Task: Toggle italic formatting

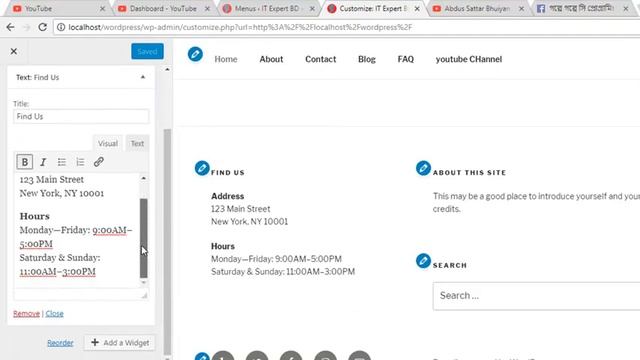Action: click(43, 162)
